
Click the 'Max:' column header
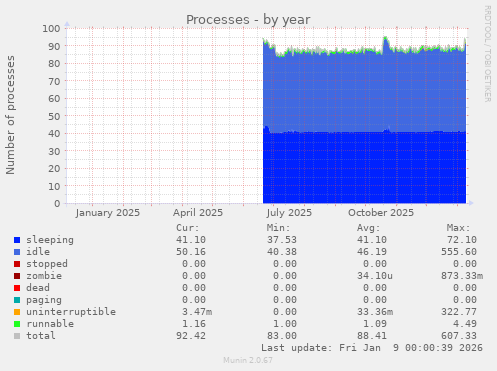(459, 228)
